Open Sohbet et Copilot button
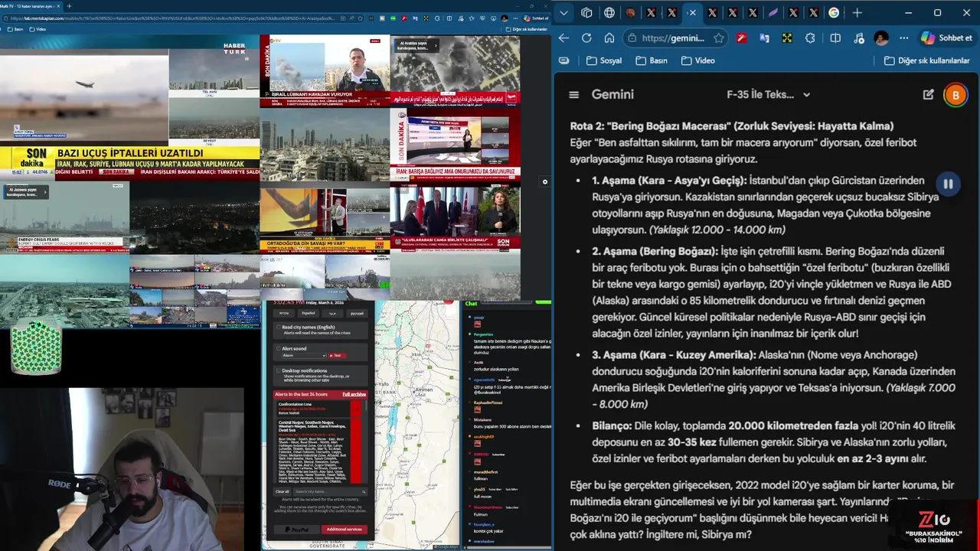This screenshot has height=551, width=980. click(946, 37)
